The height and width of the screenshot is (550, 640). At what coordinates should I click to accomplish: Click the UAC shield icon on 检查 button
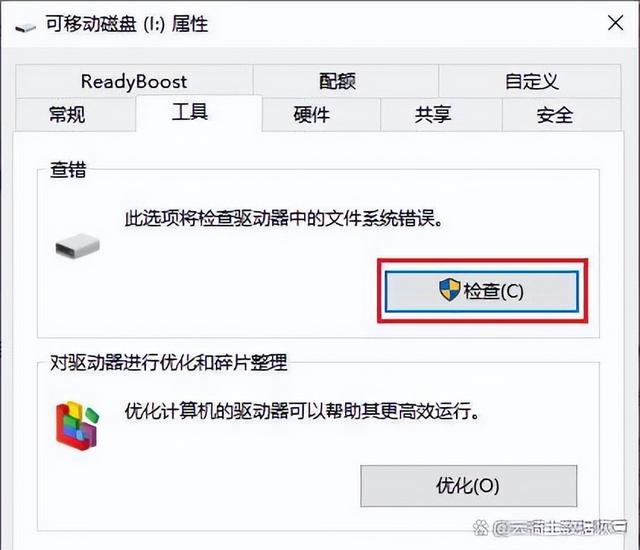click(x=449, y=290)
